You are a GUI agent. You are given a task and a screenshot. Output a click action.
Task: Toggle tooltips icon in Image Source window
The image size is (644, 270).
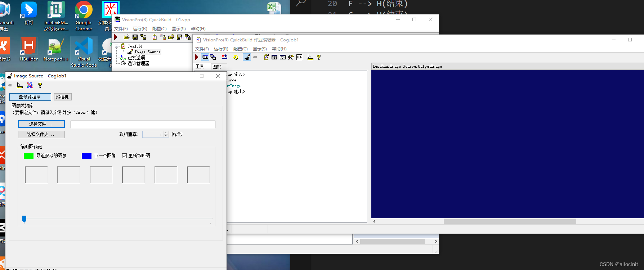(20, 85)
